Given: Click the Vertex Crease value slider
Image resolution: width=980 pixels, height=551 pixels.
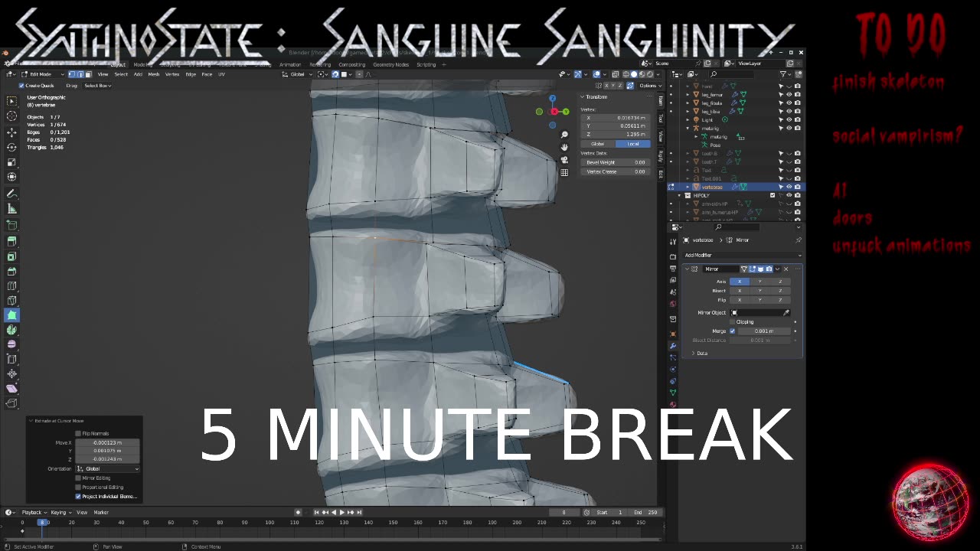Looking at the screenshot, I should point(616,171).
